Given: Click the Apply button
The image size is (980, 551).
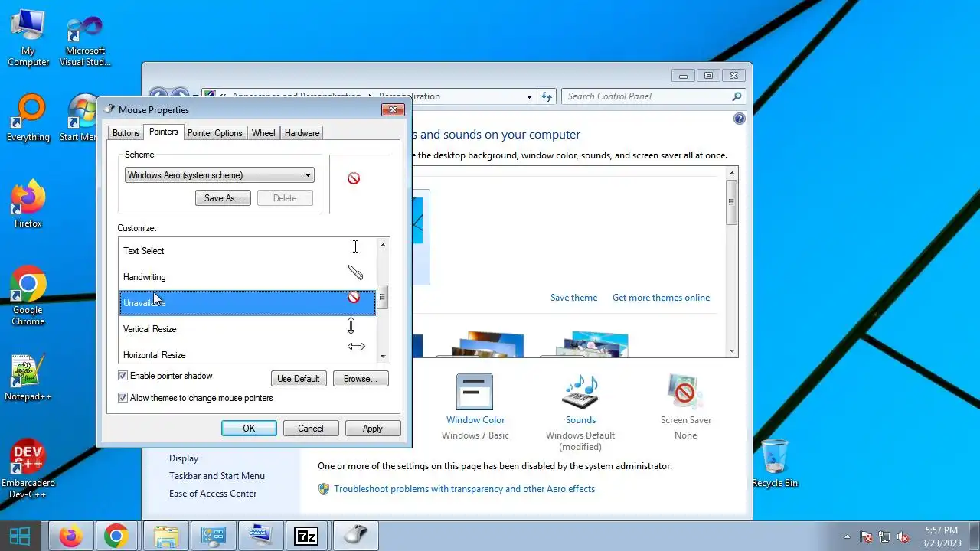Looking at the screenshot, I should [x=373, y=429].
